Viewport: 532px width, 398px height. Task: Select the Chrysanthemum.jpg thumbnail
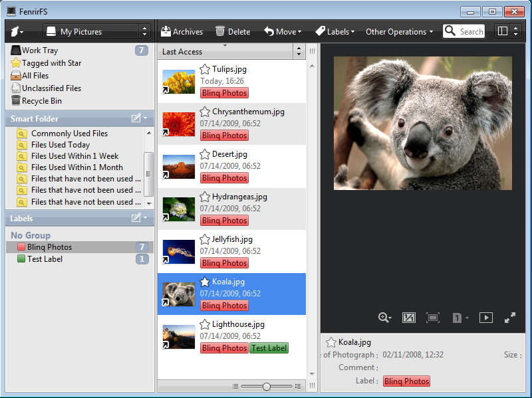pos(179,124)
